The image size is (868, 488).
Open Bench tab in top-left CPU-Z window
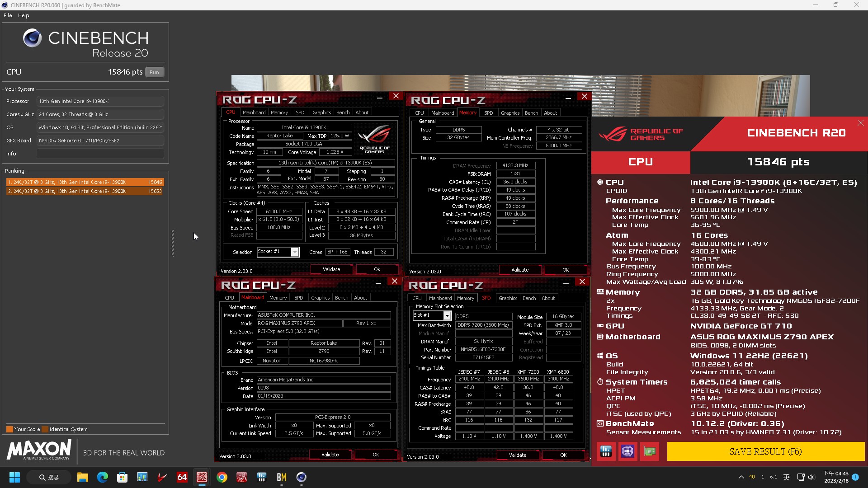[x=343, y=113]
